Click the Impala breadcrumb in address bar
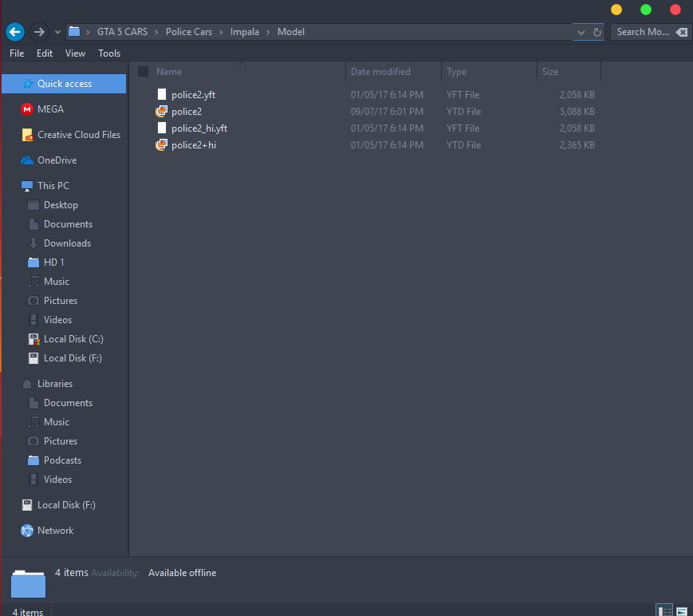Image resolution: width=693 pixels, height=616 pixels. coord(244,32)
